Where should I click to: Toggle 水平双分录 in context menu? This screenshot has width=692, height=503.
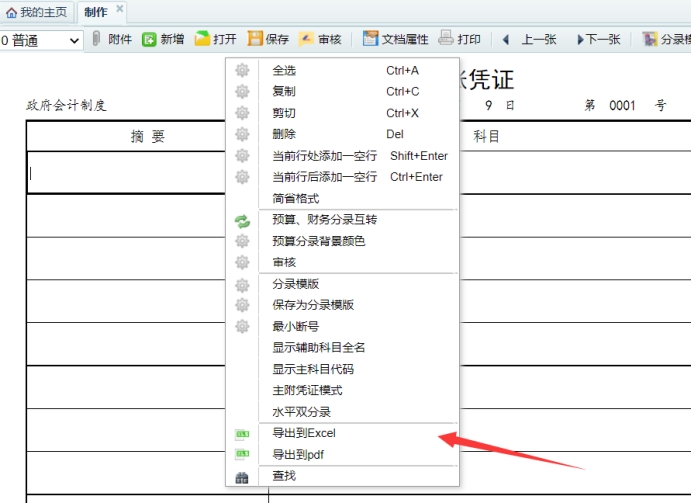[x=301, y=412]
